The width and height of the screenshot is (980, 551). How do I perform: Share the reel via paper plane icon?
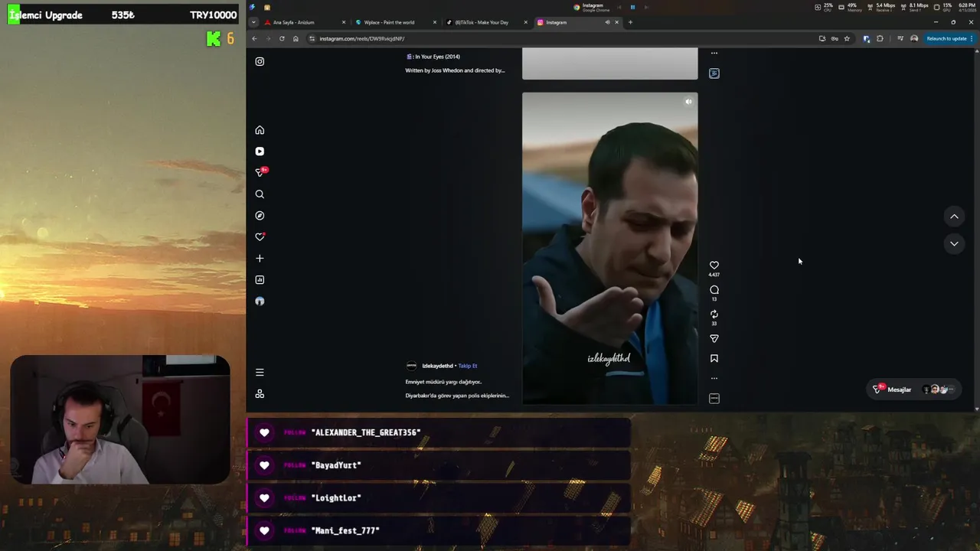tap(714, 339)
